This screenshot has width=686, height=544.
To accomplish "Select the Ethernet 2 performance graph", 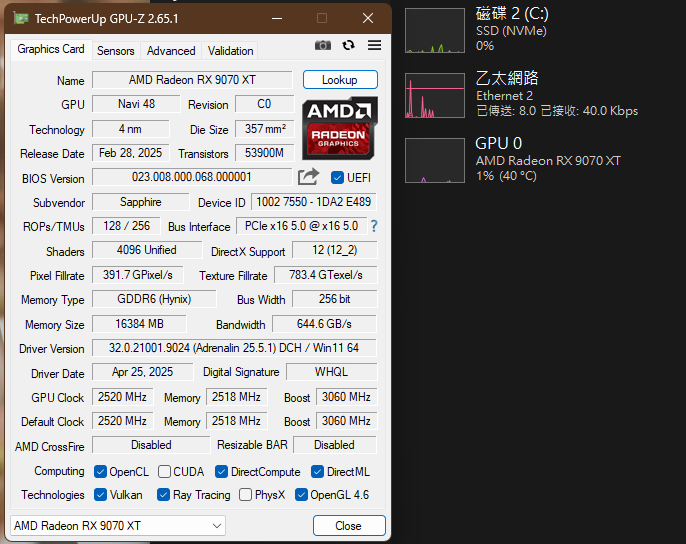I will 435,95.
